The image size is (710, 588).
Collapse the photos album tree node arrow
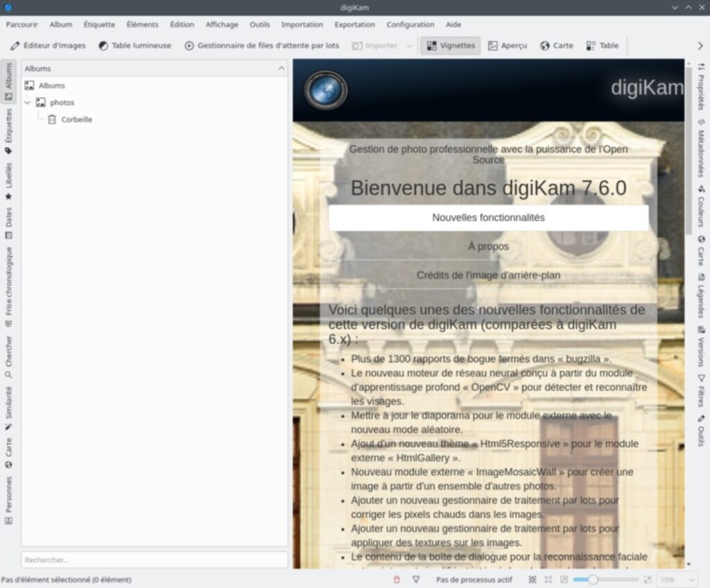click(27, 103)
